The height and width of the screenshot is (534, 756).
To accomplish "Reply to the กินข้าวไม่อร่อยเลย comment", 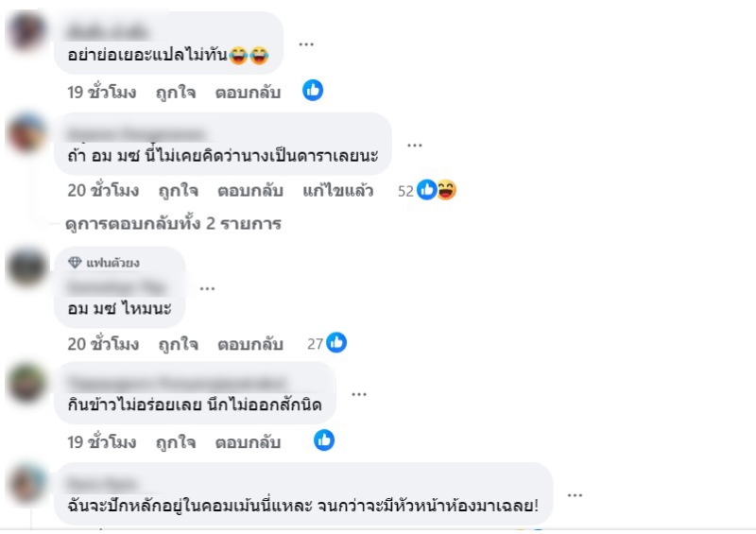I will pos(248,442).
